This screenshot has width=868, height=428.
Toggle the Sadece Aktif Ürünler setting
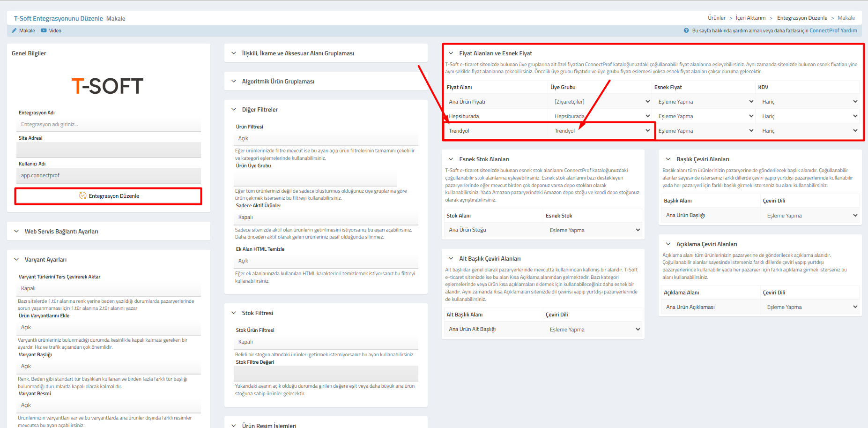pos(326,217)
